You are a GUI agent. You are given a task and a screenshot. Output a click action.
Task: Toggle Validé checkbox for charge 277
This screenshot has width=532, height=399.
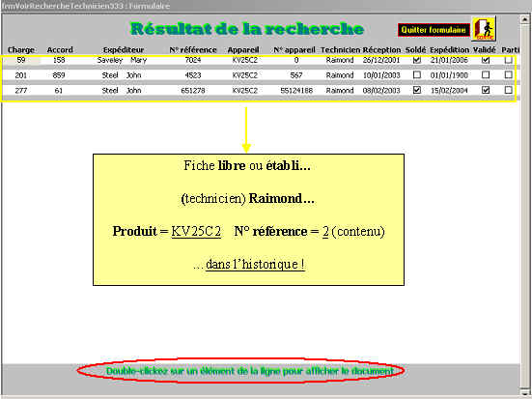pyautogui.click(x=486, y=90)
